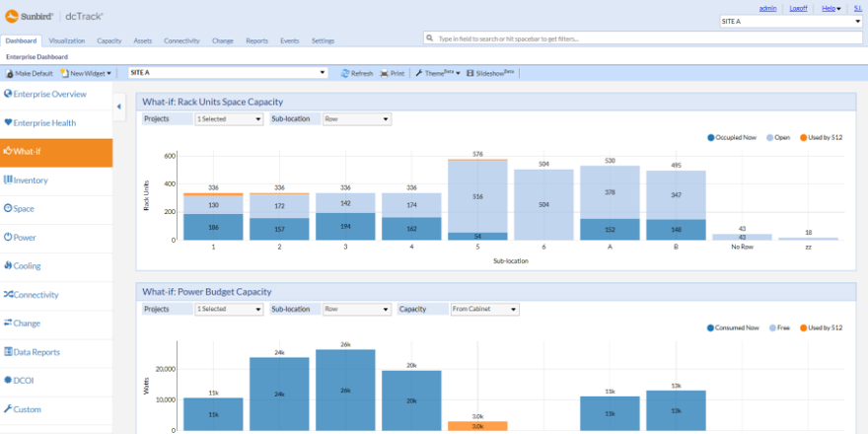The height and width of the screenshot is (434, 868).
Task: Open the Slideshow beta icon
Action: pos(470,73)
